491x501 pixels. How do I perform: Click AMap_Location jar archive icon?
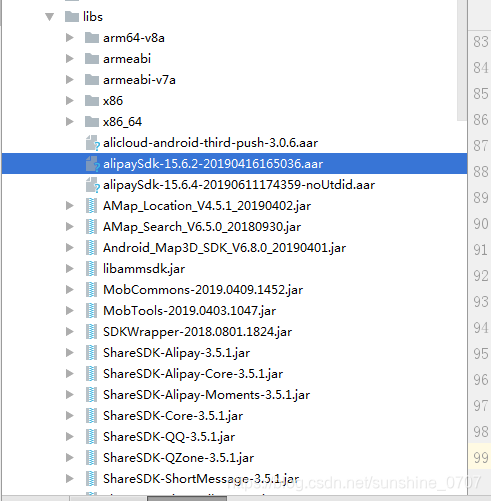point(91,206)
